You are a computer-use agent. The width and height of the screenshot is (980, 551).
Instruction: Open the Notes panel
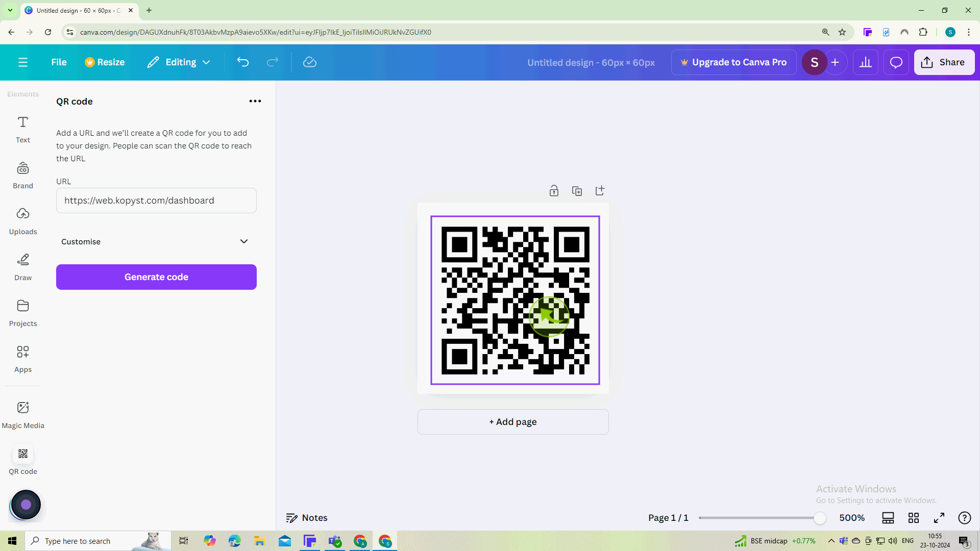click(307, 518)
